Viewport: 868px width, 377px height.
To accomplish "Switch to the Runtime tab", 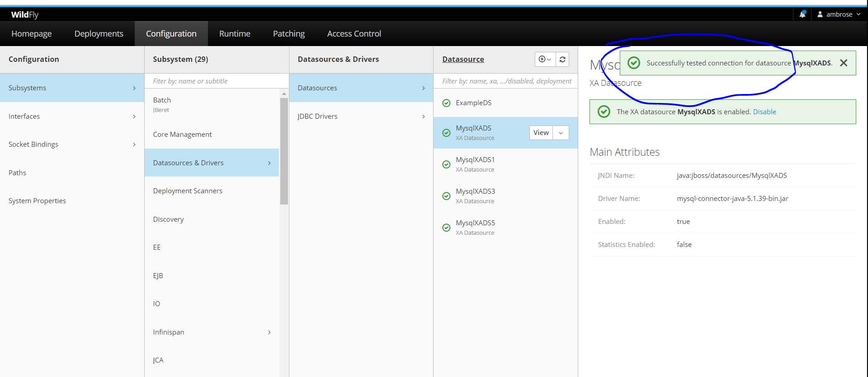I will pyautogui.click(x=235, y=33).
